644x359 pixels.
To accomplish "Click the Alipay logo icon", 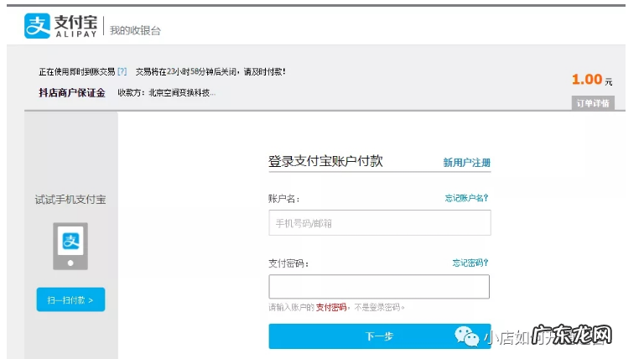I will (37, 25).
